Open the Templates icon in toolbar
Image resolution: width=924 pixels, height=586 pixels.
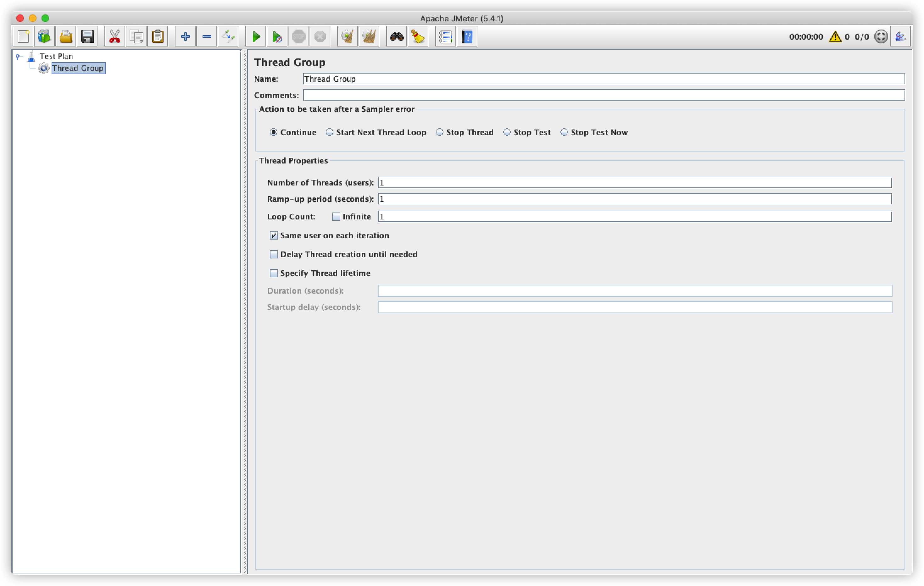[45, 36]
